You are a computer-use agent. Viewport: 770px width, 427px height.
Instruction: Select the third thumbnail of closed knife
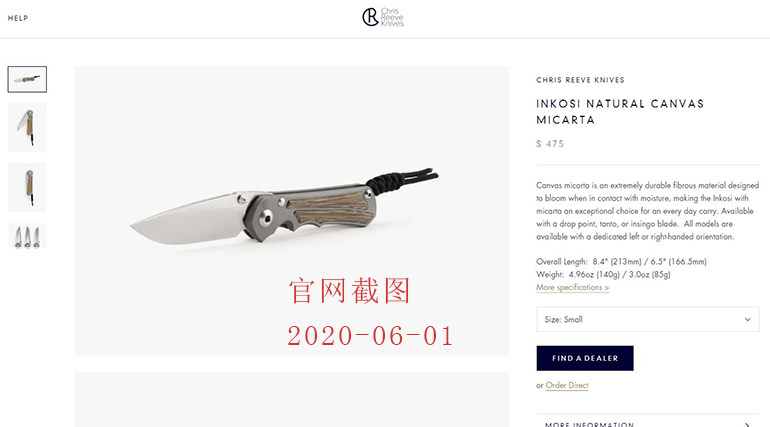pyautogui.click(x=27, y=187)
